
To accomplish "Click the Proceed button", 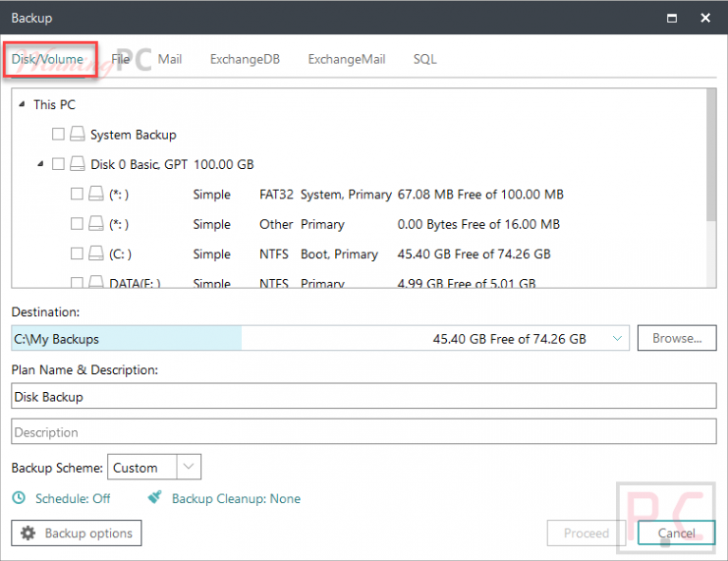I will click(x=586, y=533).
